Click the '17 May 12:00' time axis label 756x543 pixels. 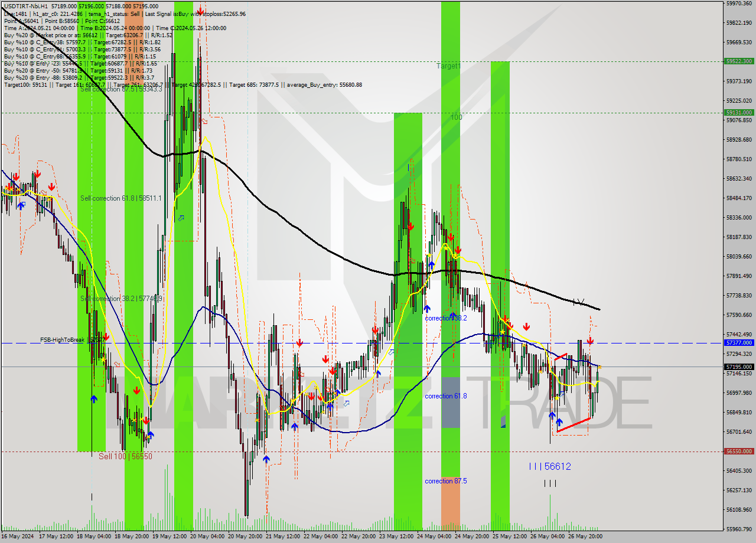coord(56,536)
